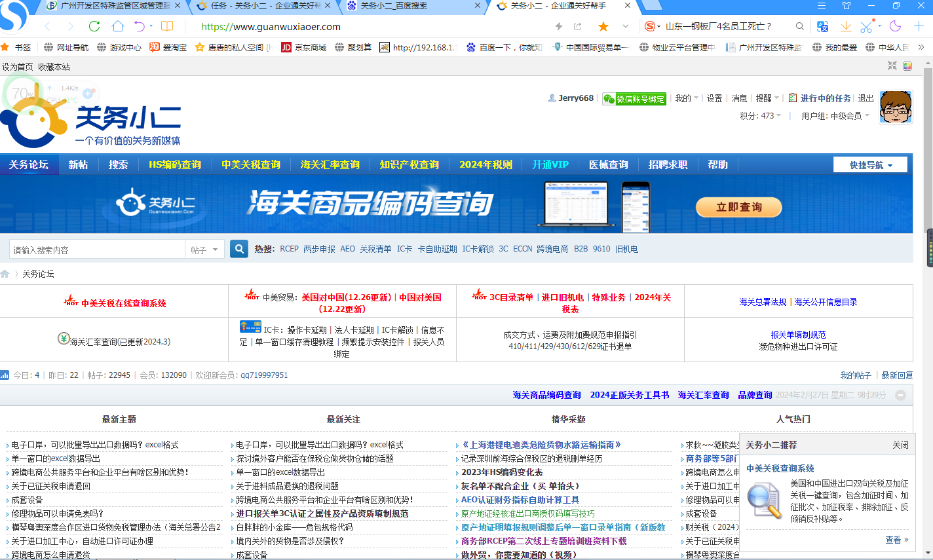This screenshot has width=933, height=560.
Task: Open the 中美关税查询 nav item
Action: coord(251,164)
